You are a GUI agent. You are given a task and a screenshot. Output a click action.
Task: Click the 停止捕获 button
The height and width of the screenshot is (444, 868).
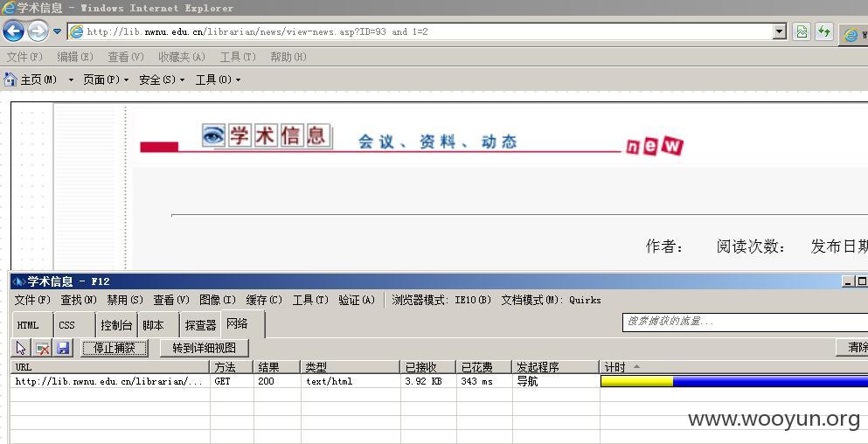tap(115, 348)
